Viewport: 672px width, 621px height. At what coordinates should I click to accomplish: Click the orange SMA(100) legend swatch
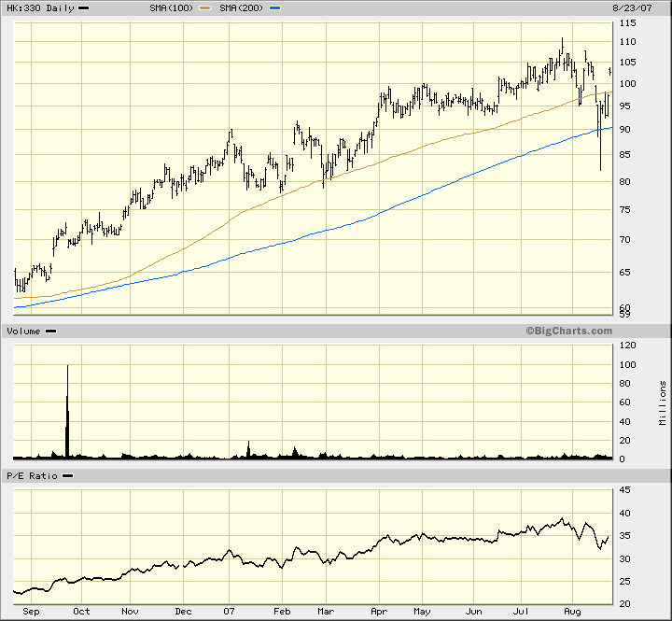[204, 8]
